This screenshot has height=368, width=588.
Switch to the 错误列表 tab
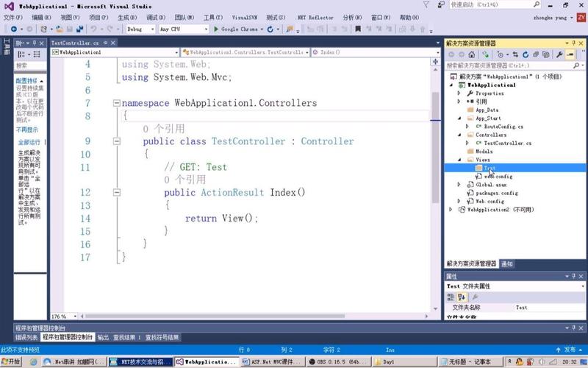[x=26, y=337]
